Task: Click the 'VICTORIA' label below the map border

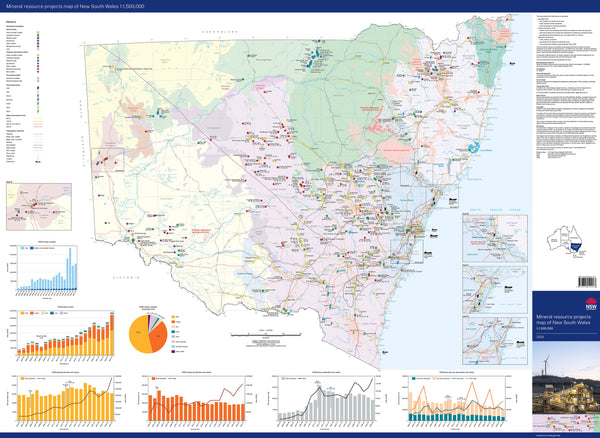Action: point(126,277)
